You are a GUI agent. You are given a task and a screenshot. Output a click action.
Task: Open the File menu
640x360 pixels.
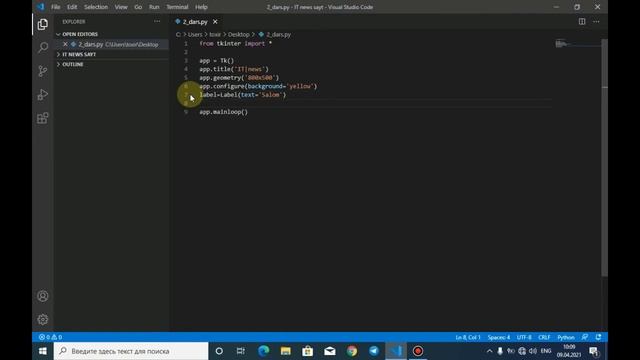pyautogui.click(x=56, y=7)
